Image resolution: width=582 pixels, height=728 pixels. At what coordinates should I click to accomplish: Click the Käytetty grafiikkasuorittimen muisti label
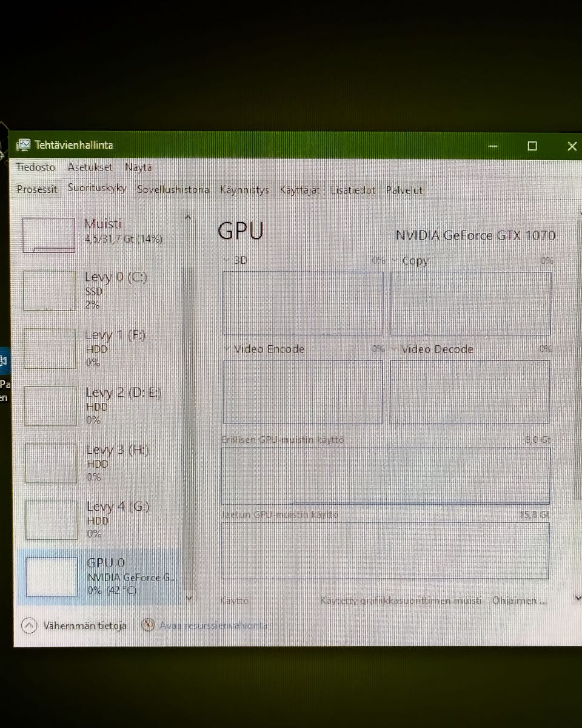(x=401, y=601)
